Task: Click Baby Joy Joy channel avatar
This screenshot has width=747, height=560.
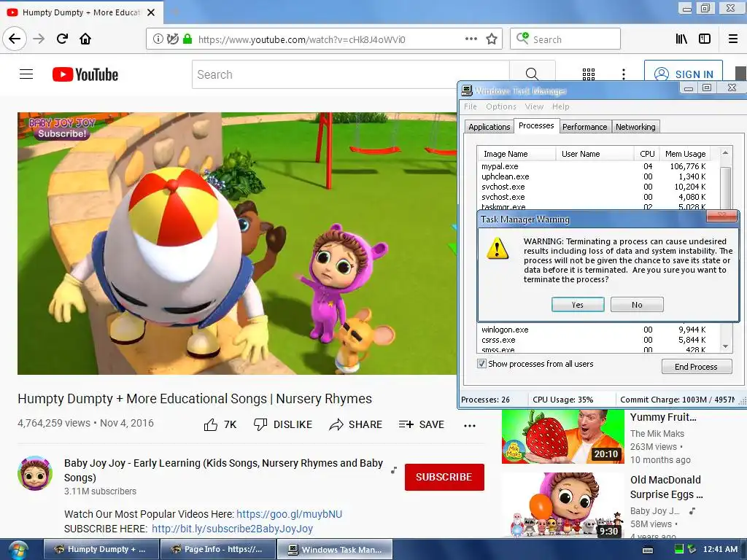Action: [35, 472]
